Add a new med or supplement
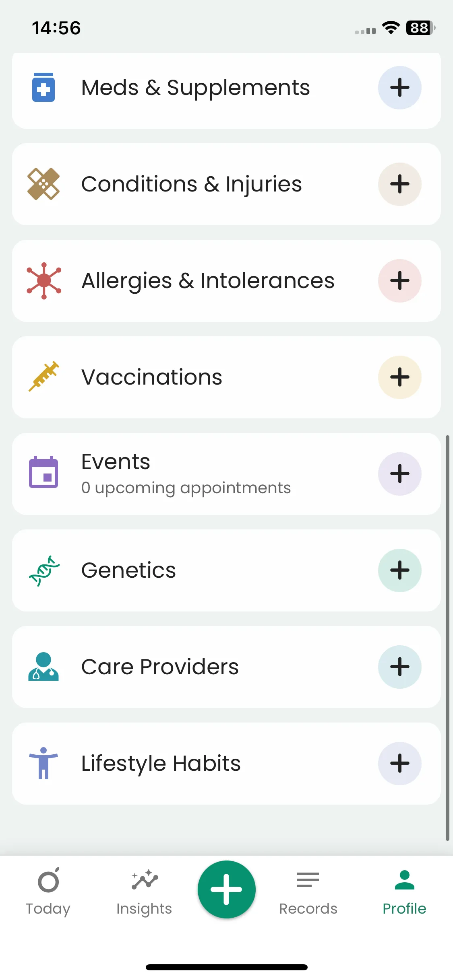The image size is (453, 980). [399, 88]
